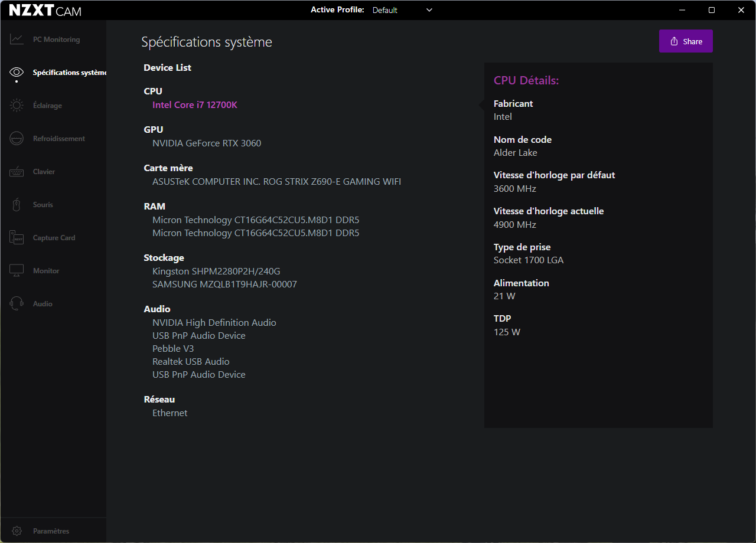This screenshot has height=543, width=756.
Task: Go to the Éclairage section label
Action: [47, 106]
